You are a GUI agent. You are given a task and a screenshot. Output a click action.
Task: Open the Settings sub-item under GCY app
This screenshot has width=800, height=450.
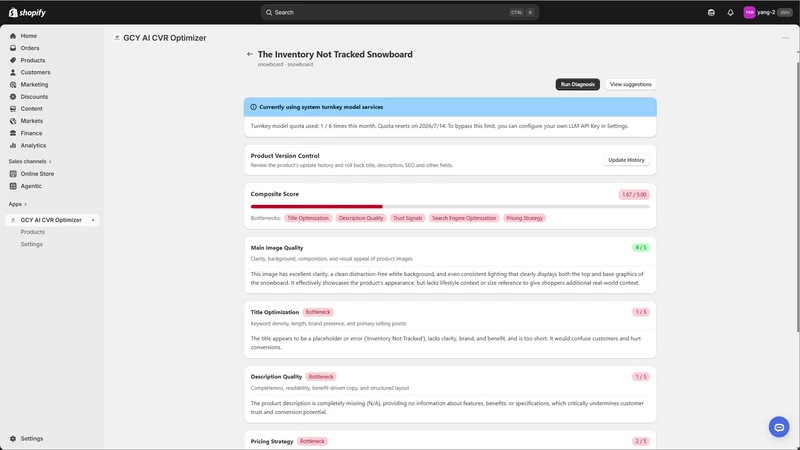32,244
